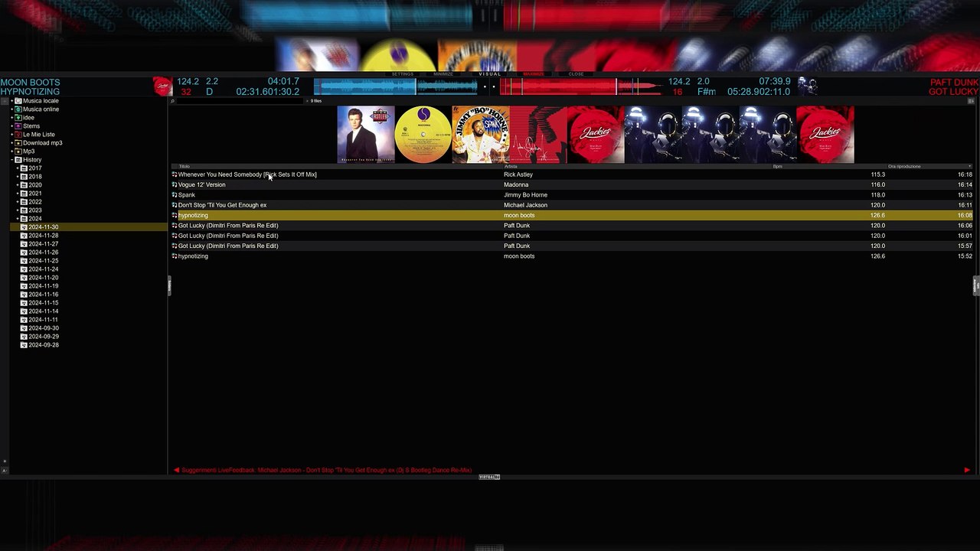
Task: Expand the 2021 history folder
Action: coord(18,194)
